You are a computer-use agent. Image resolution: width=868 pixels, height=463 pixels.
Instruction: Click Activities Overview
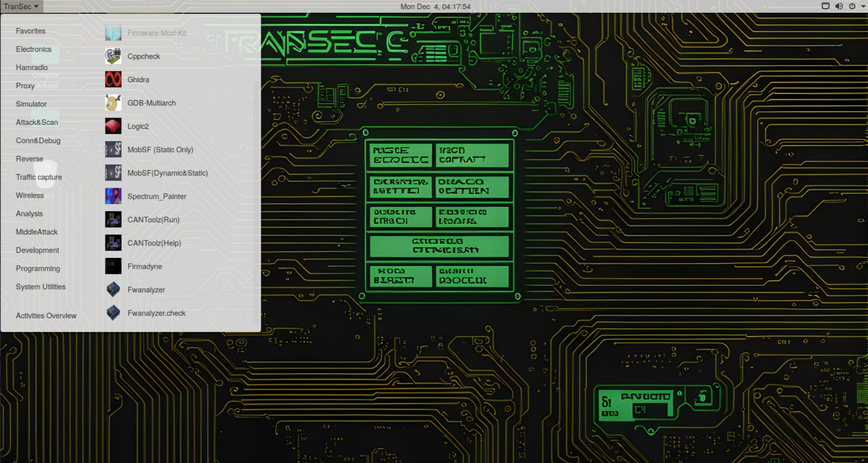tap(46, 316)
